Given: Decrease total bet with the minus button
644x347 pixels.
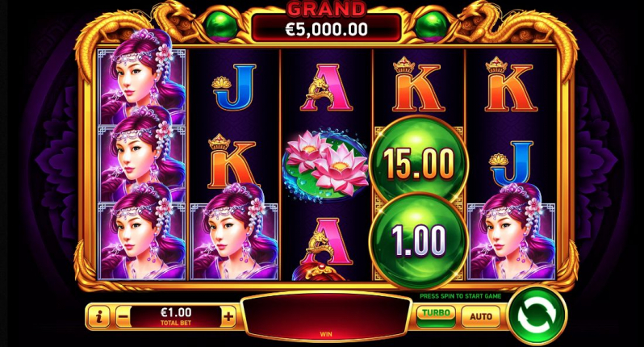Looking at the screenshot, I should click(123, 316).
